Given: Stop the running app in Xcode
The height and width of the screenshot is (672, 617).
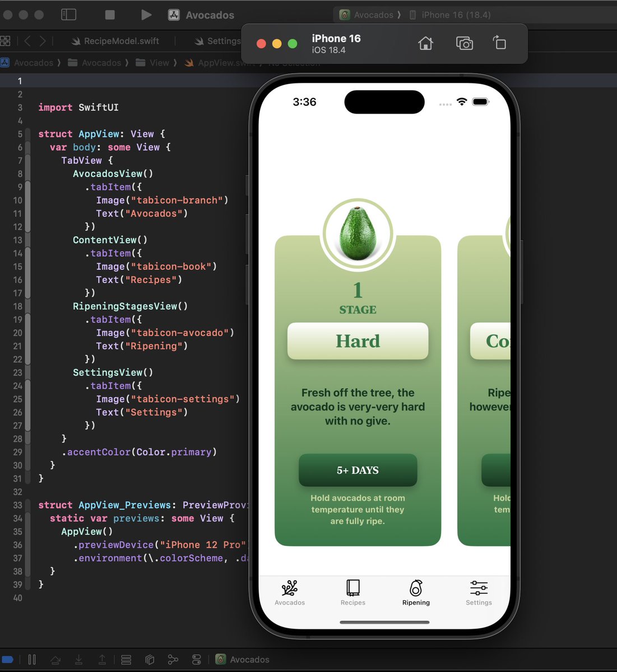Looking at the screenshot, I should pos(110,15).
